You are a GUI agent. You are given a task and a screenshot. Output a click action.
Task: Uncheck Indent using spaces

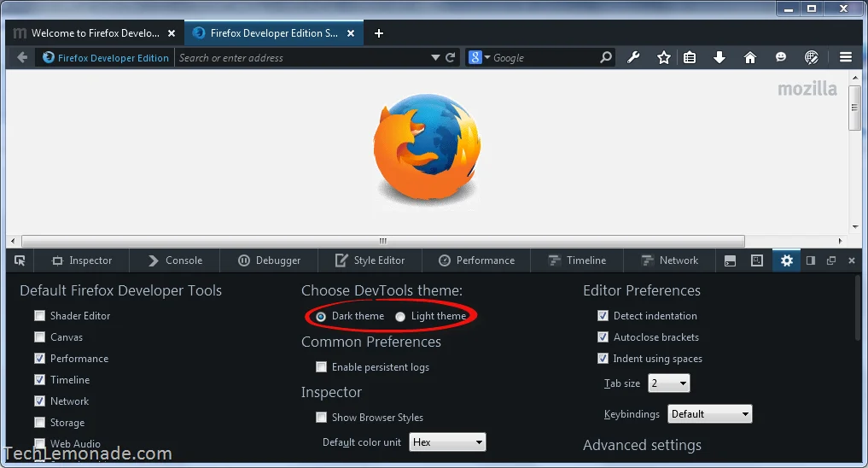pyautogui.click(x=603, y=359)
